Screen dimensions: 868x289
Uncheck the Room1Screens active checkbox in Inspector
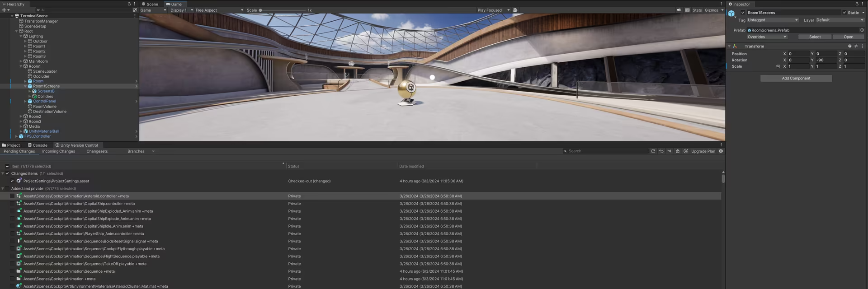coord(743,13)
